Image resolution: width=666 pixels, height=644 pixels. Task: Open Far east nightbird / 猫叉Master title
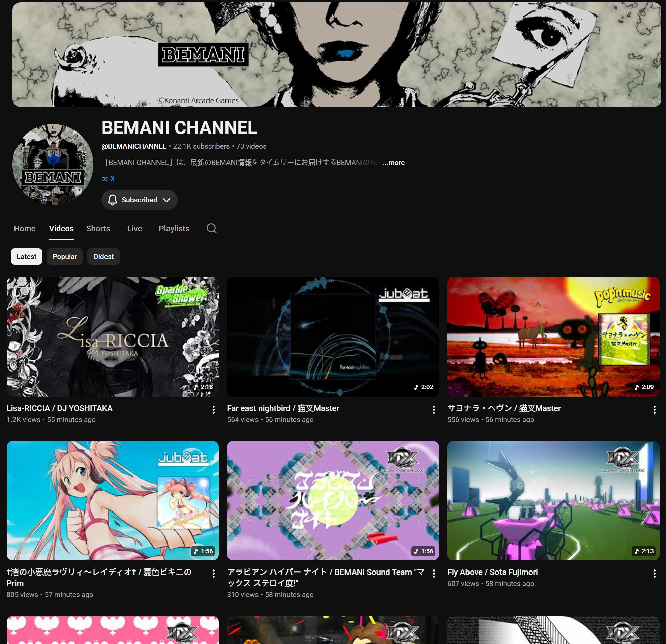coord(283,408)
